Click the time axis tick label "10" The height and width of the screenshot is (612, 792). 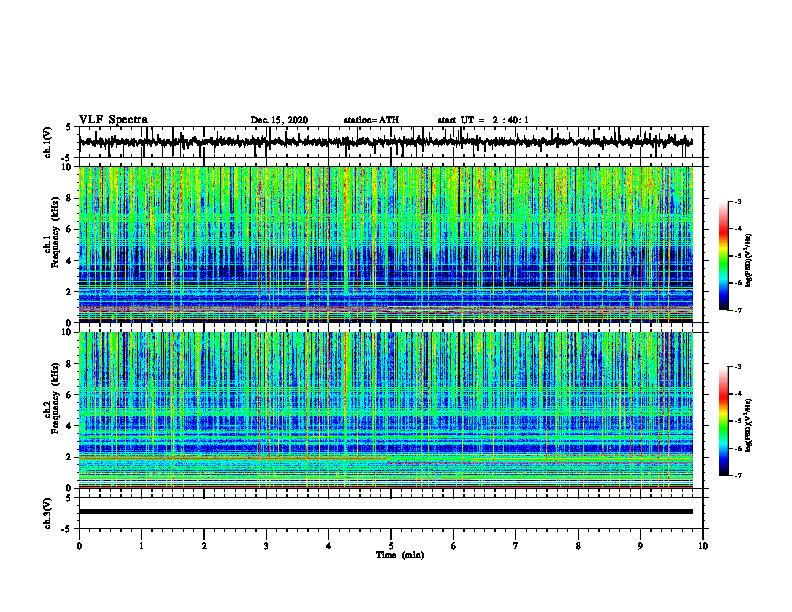coord(703,546)
